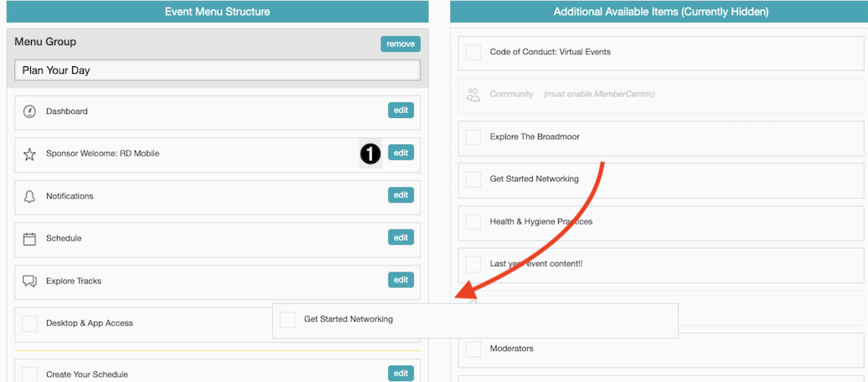Select the blank icon box for Health & Hygiene Practices
868x382 pixels.
pos(473,222)
